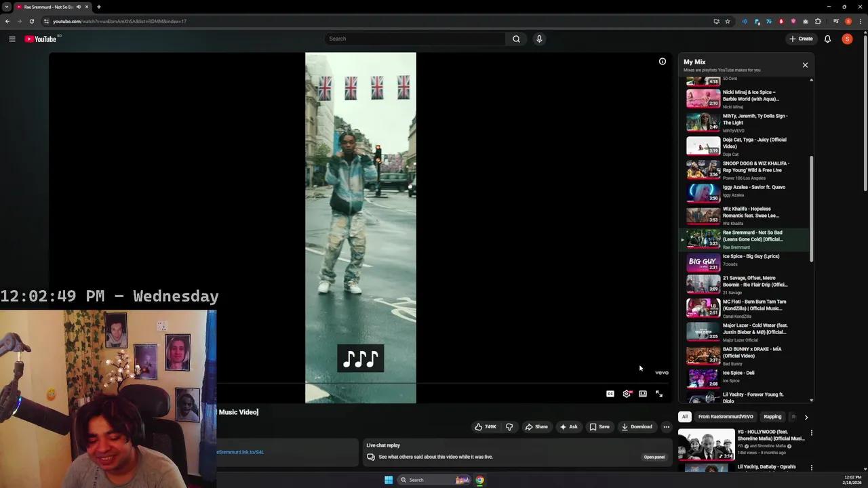
Task: View site information icon in address bar
Action: click(46, 21)
